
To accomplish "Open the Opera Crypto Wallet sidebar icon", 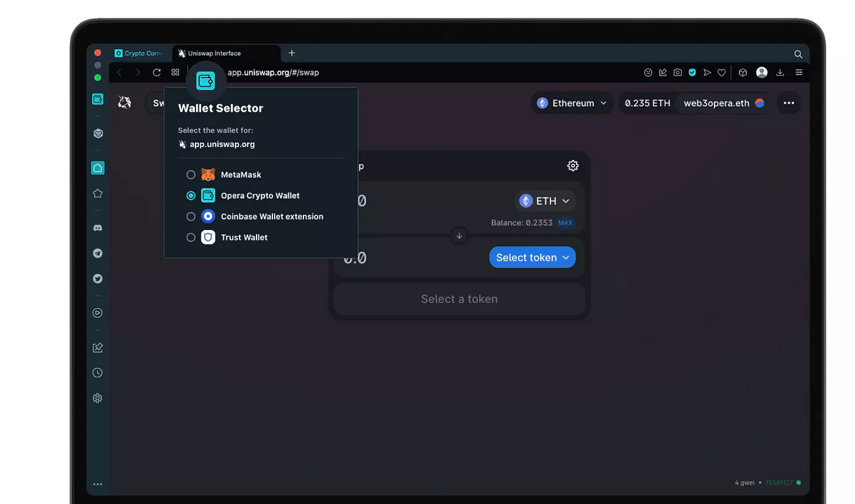I will [x=98, y=99].
